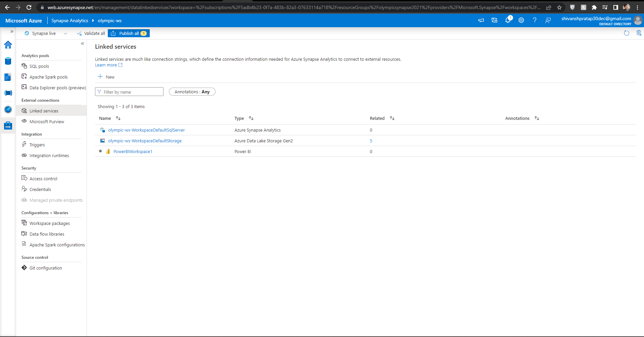The height and width of the screenshot is (337, 644).
Task: Select Linked services in sidebar
Action: 51,111
